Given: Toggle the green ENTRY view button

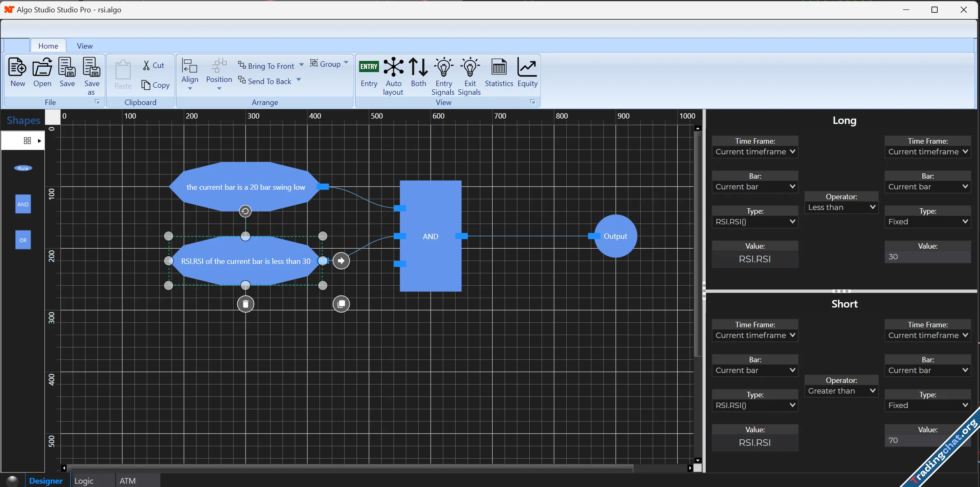Looking at the screenshot, I should tap(369, 67).
